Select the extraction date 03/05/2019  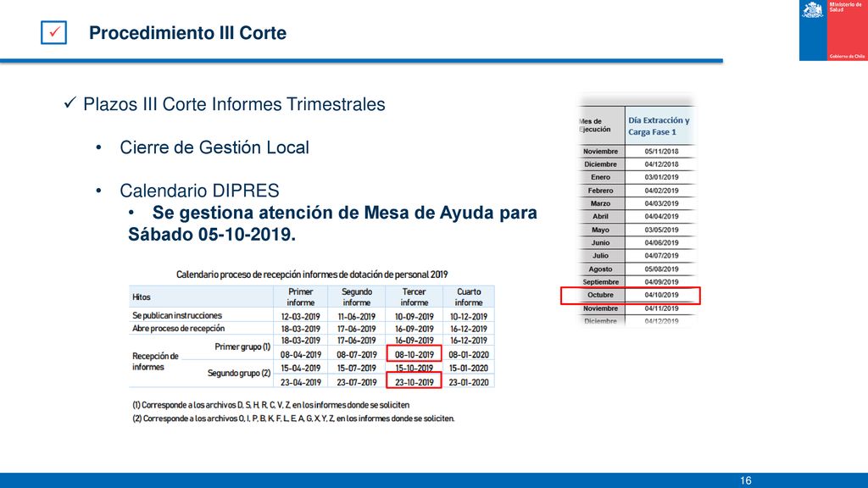pyautogui.click(x=661, y=230)
